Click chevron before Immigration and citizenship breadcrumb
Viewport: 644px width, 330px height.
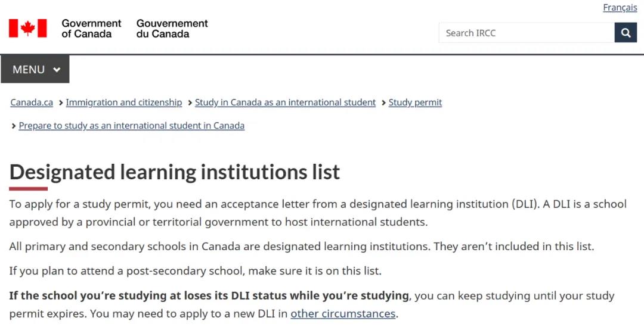[x=61, y=102]
